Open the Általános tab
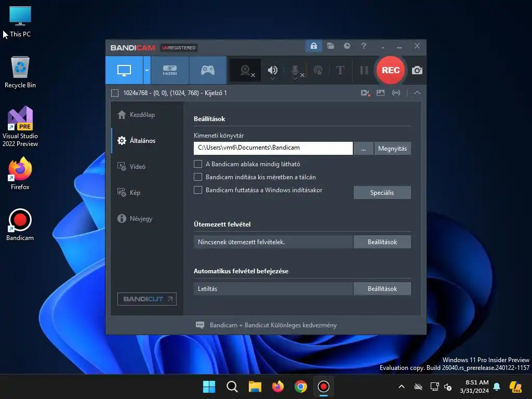 click(x=147, y=140)
